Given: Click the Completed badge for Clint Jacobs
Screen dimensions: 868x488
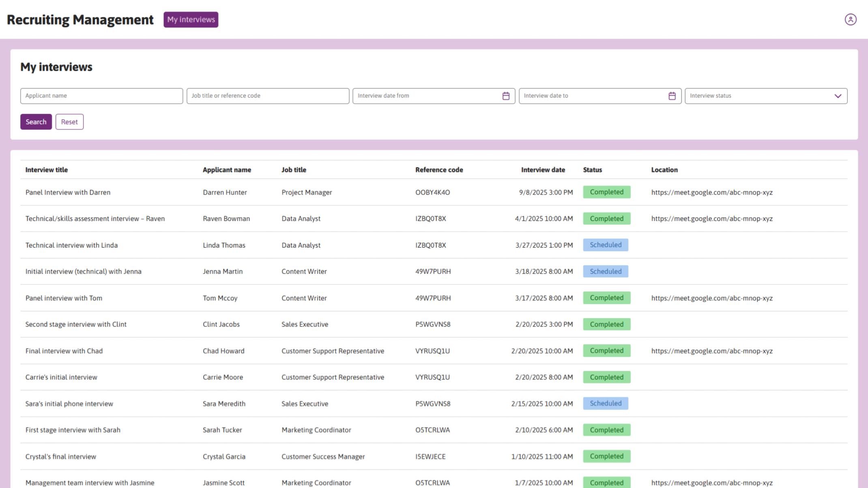Looking at the screenshot, I should pyautogui.click(x=606, y=324).
